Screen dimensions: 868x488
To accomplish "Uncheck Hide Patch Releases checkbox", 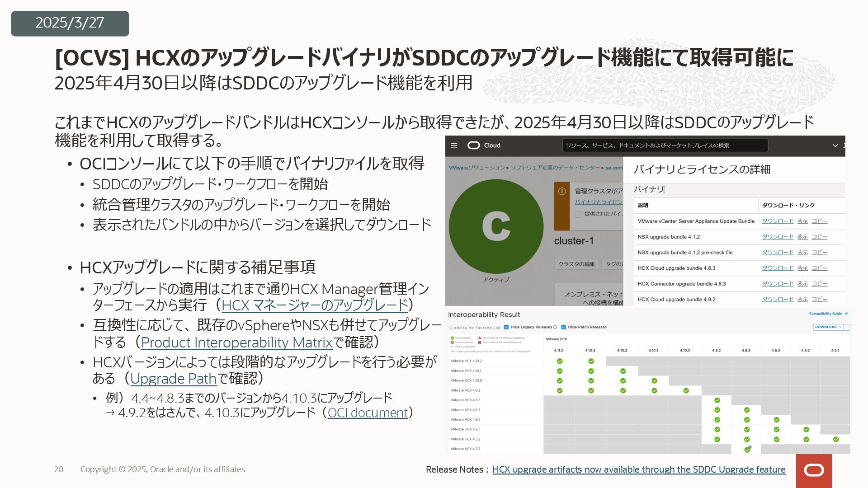I will point(564,327).
